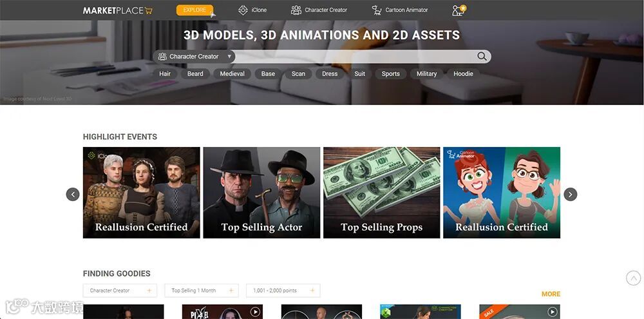Open the Top Selling Actor banner
The image size is (644, 319).
(261, 193)
